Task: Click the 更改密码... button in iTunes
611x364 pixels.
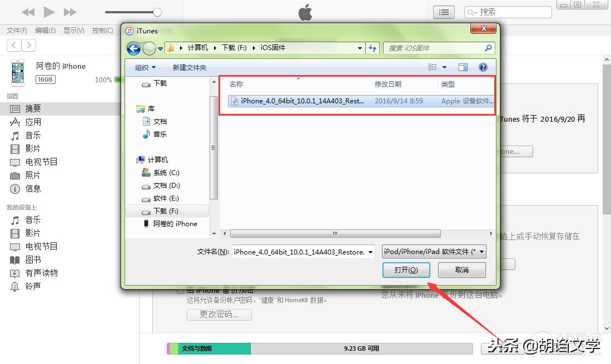Action: pyautogui.click(x=219, y=315)
